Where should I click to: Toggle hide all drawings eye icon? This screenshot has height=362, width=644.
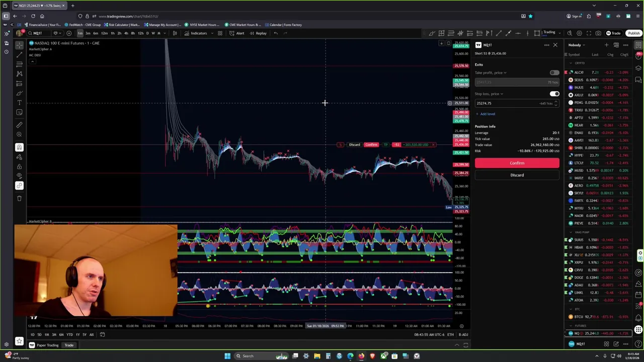coord(19,176)
